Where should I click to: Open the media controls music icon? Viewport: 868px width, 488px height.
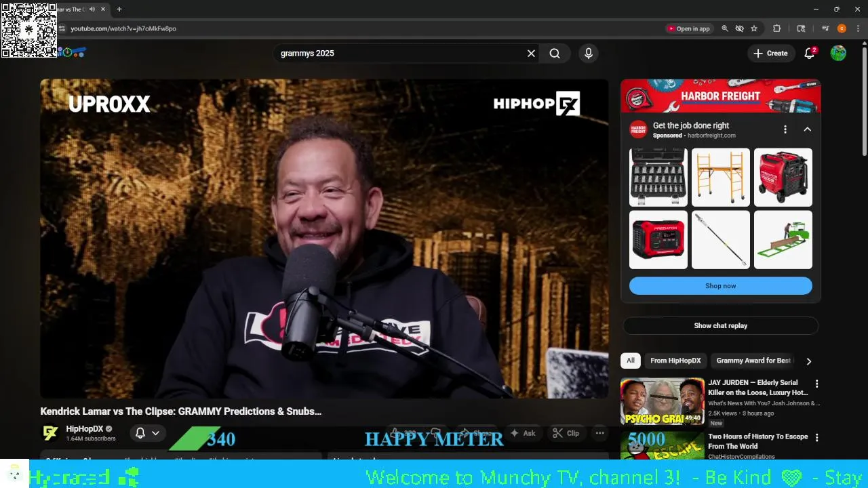[825, 28]
